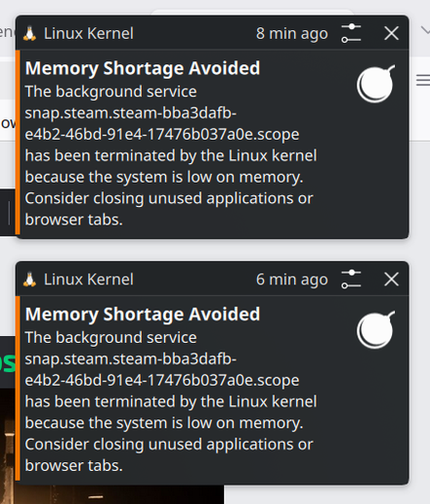Viewport: 430px width, 504px height.
Task: Click the 6 min ago timestamp
Action: coord(292,280)
